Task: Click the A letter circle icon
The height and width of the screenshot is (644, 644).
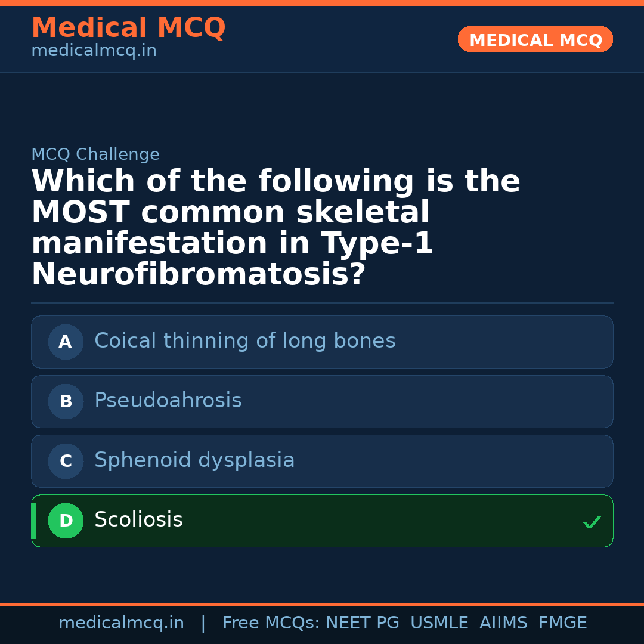Action: tap(66, 342)
